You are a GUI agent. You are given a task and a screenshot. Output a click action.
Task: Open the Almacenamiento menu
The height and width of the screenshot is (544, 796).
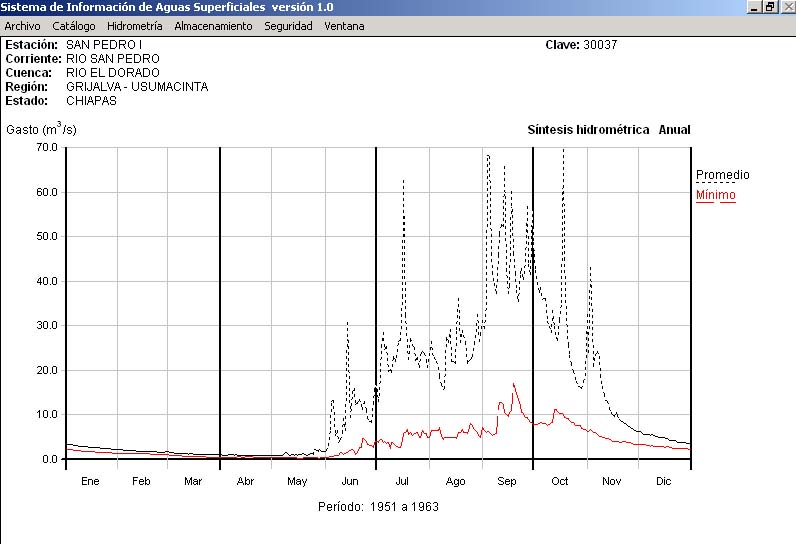point(213,26)
